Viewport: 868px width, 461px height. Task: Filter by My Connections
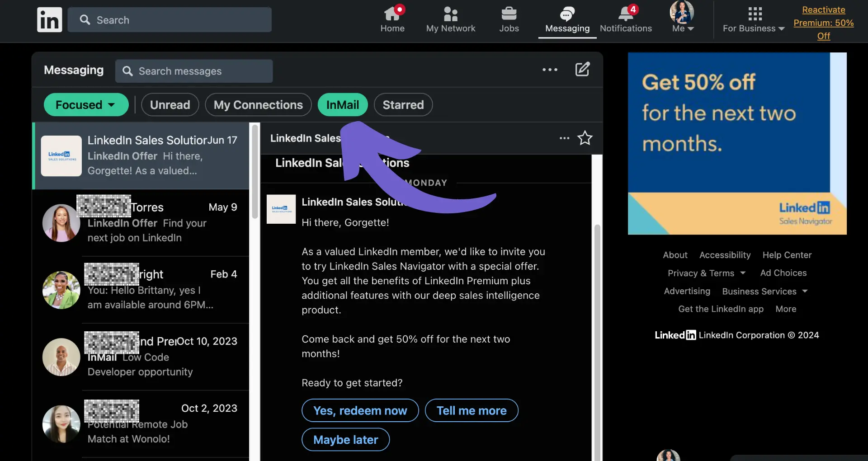(x=258, y=105)
